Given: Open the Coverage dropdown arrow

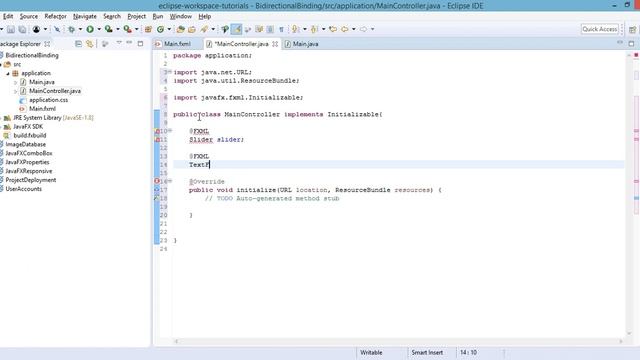Looking at the screenshot, I should [x=118, y=29].
